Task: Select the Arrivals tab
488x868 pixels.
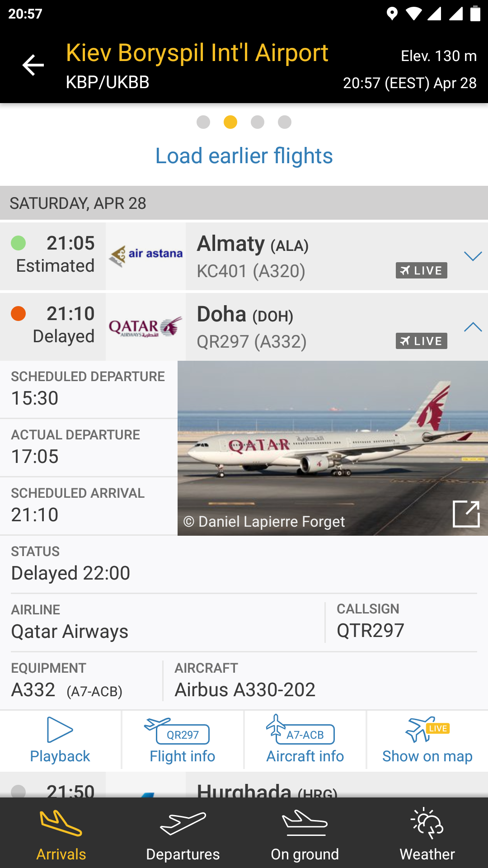Action: pyautogui.click(x=61, y=834)
